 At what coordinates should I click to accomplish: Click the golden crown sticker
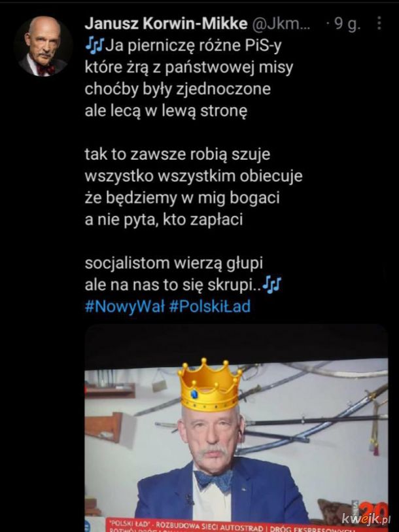[x=209, y=384]
